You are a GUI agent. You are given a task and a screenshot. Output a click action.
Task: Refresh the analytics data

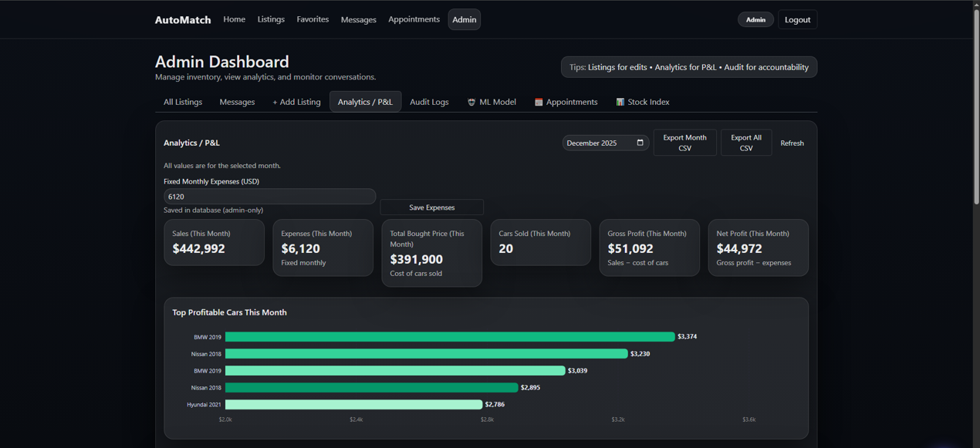(x=792, y=143)
